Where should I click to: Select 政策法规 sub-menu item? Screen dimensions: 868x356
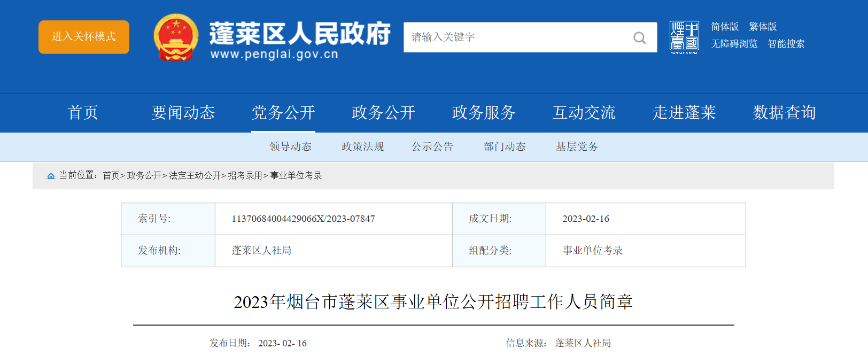point(363,146)
